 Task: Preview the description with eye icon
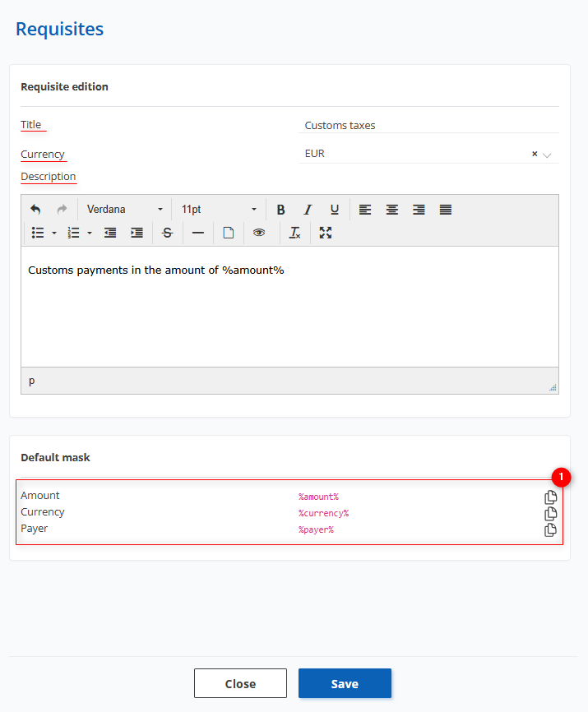(x=259, y=233)
